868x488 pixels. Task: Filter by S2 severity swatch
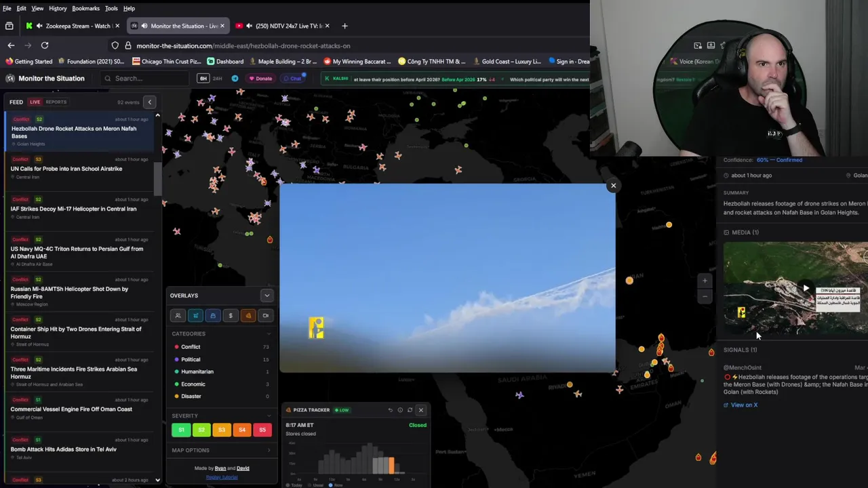201,430
